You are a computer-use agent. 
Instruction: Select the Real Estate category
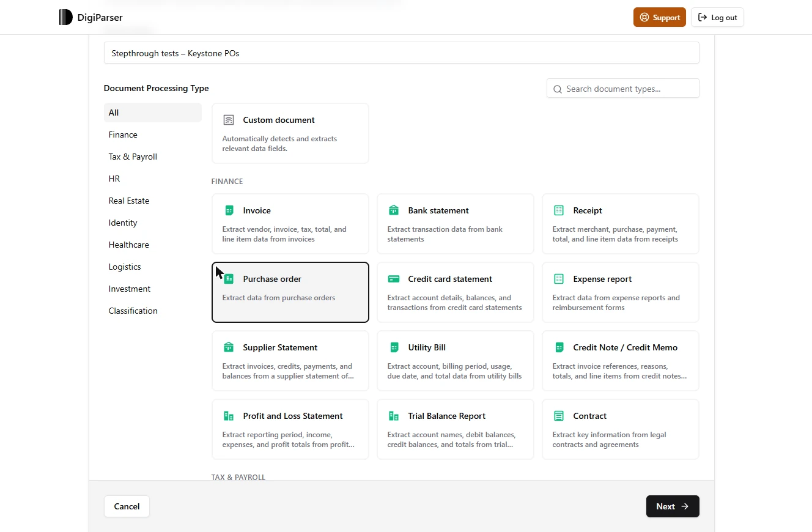pos(153,201)
